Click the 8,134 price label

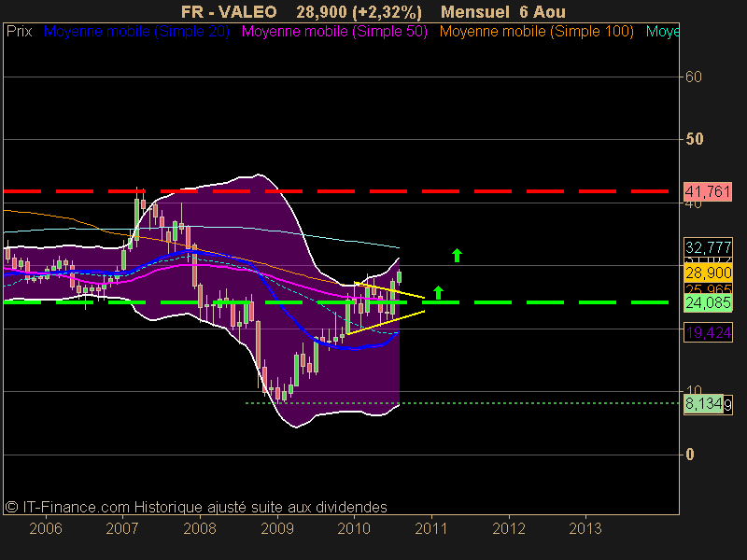[704, 404]
